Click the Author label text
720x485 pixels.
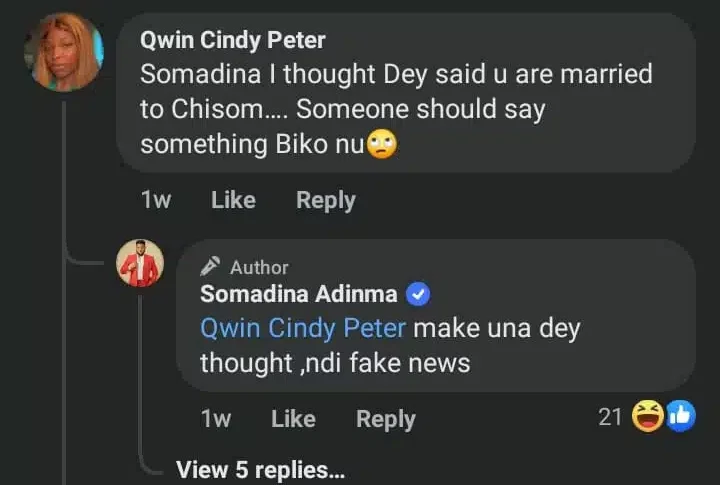coord(259,267)
